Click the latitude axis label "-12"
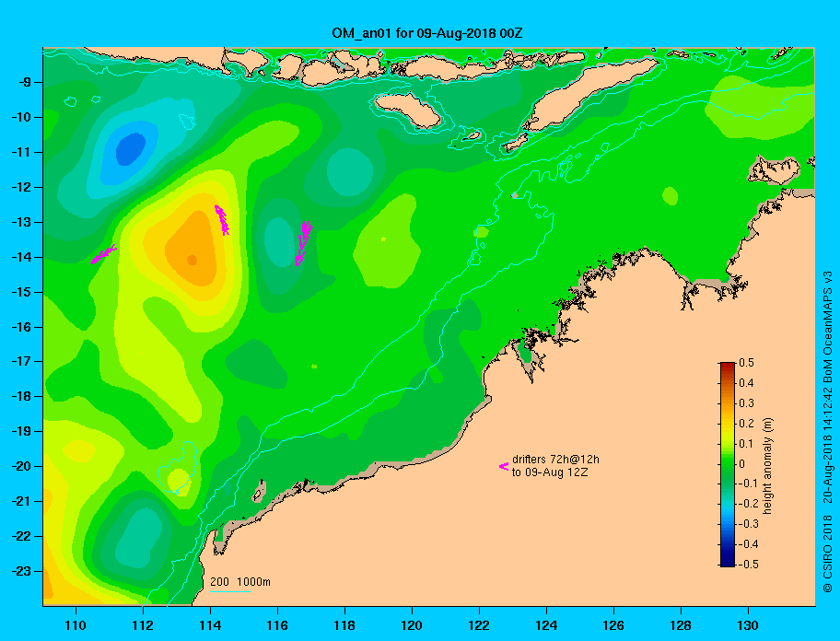840x641 pixels. pyautogui.click(x=22, y=188)
